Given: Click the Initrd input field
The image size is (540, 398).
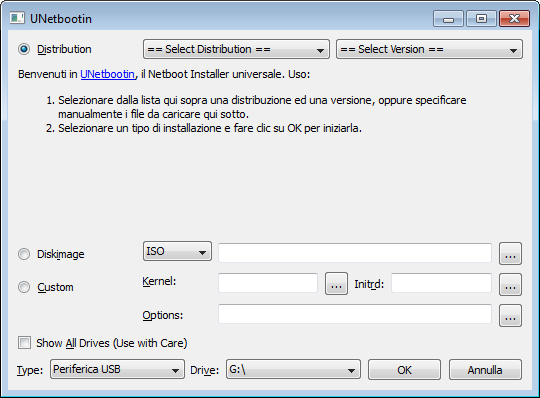Looking at the screenshot, I should click(x=442, y=283).
